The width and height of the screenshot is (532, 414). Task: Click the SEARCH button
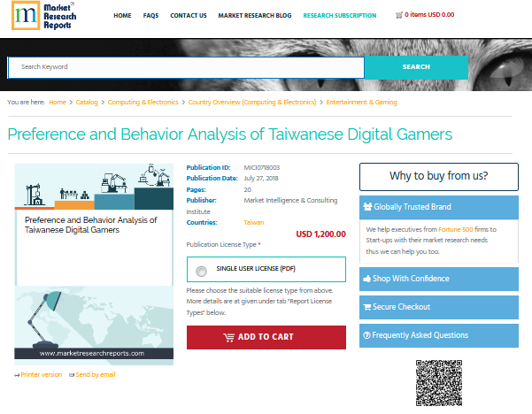416,67
